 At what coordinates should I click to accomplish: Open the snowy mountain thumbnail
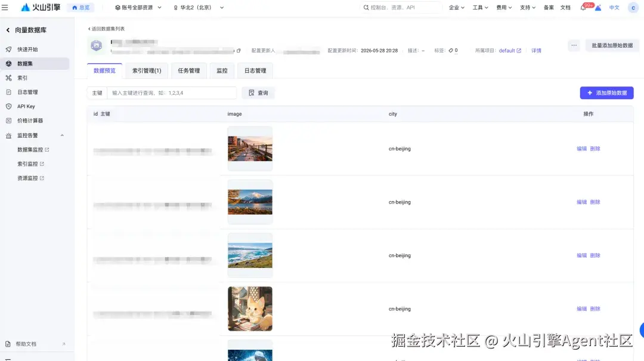[x=250, y=202]
